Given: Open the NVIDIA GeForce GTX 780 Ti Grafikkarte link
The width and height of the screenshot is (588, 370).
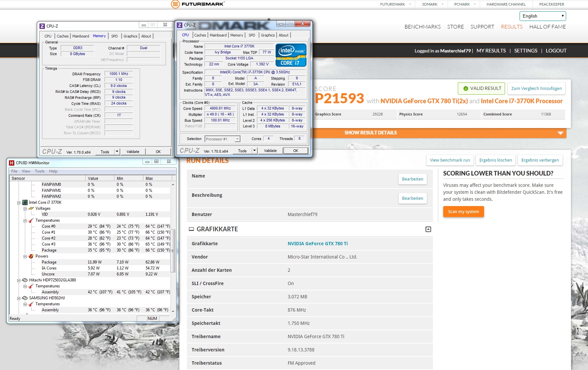Looking at the screenshot, I should pyautogui.click(x=318, y=244).
